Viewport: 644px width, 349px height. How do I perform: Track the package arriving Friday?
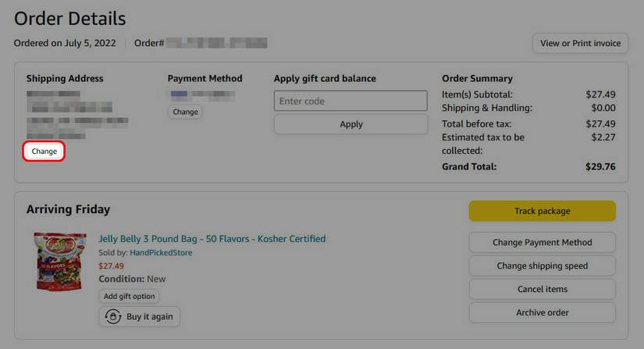pyautogui.click(x=542, y=211)
